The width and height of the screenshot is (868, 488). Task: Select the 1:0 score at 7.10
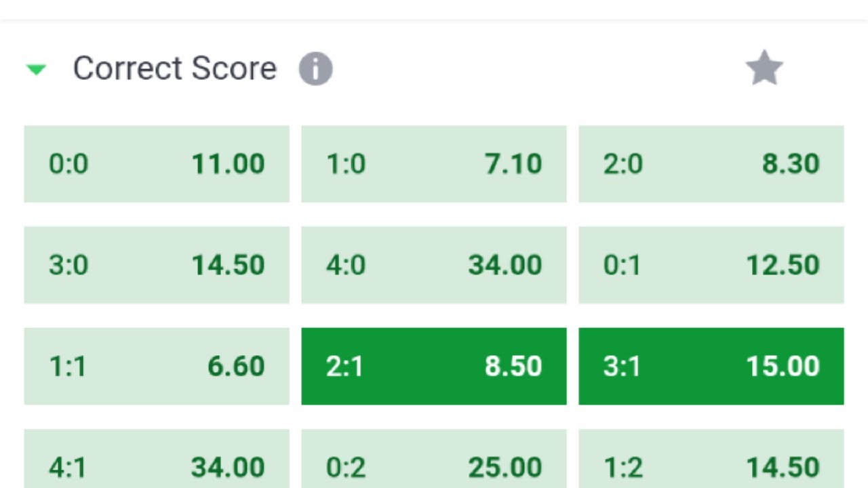pos(434,164)
